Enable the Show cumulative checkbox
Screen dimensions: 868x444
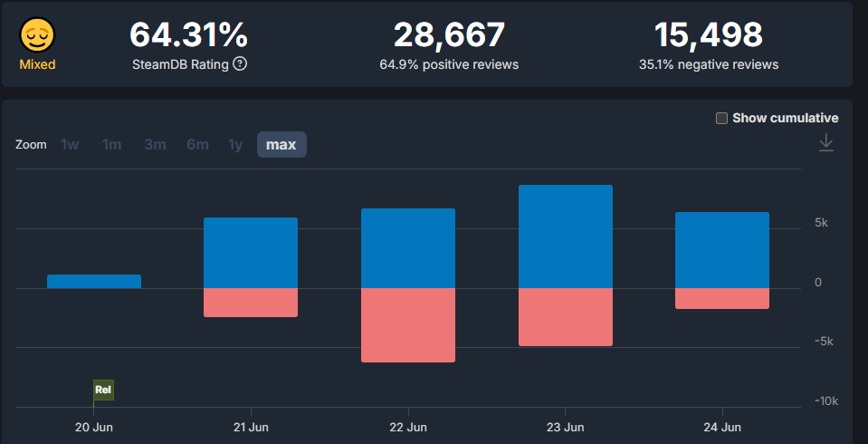click(721, 118)
